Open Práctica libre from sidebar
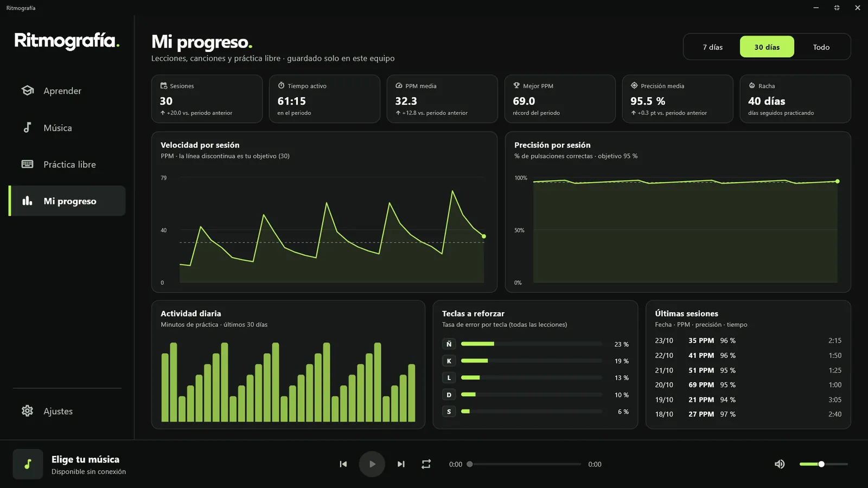This screenshot has height=488, width=868. (67, 164)
